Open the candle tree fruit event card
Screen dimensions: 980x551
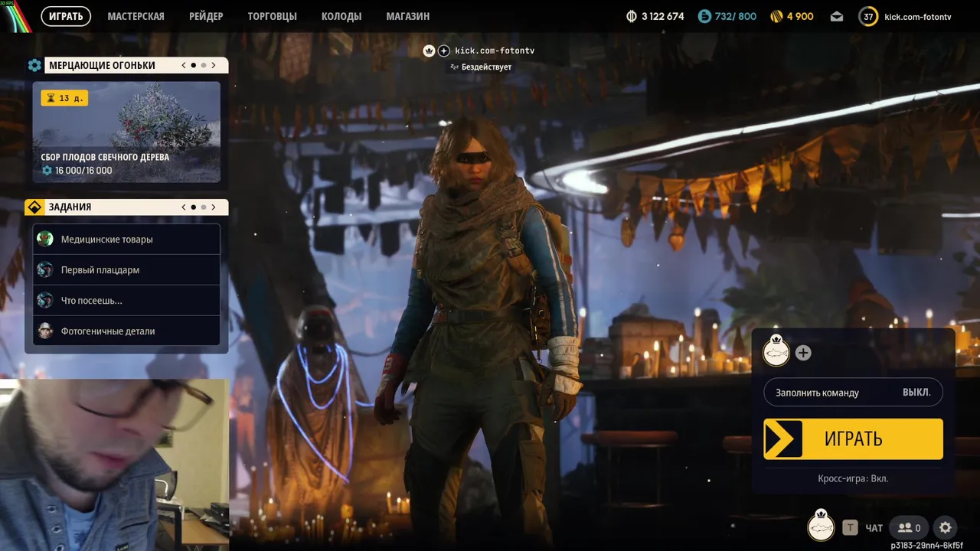(x=126, y=132)
